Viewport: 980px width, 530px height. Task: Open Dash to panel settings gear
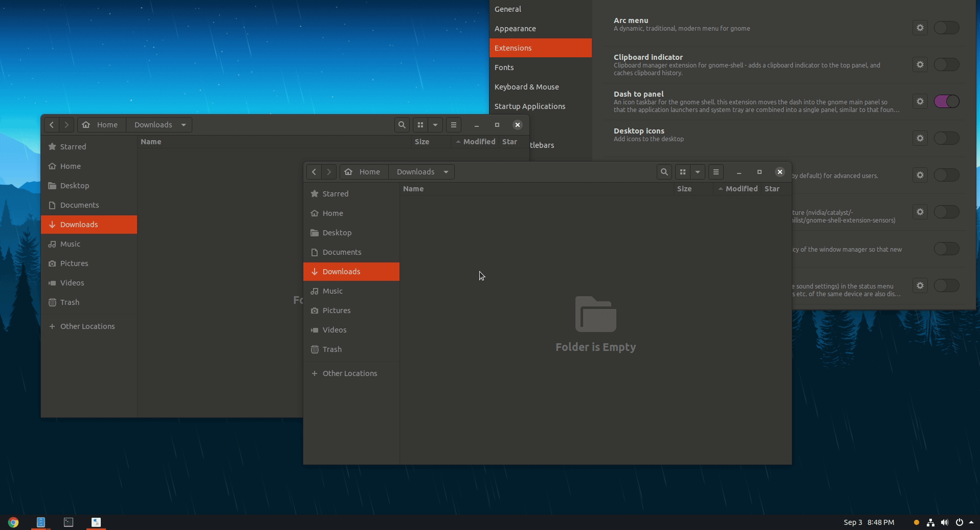coord(920,101)
